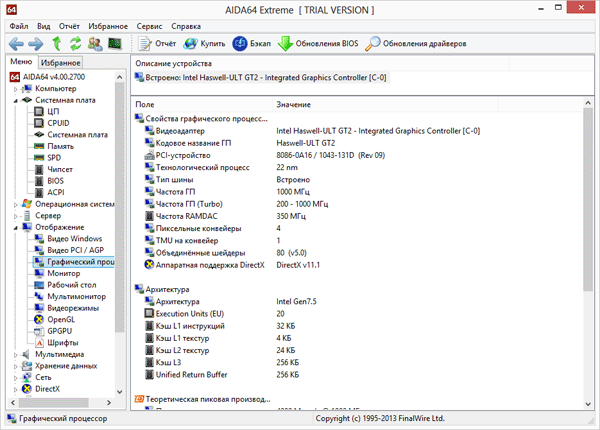
Task: Select the ЦП tree item
Action: pos(47,111)
